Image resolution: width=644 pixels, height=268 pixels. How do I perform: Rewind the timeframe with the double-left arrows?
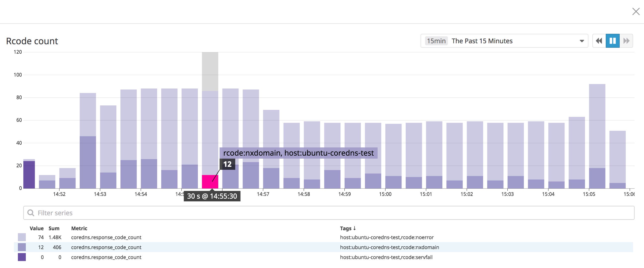599,41
